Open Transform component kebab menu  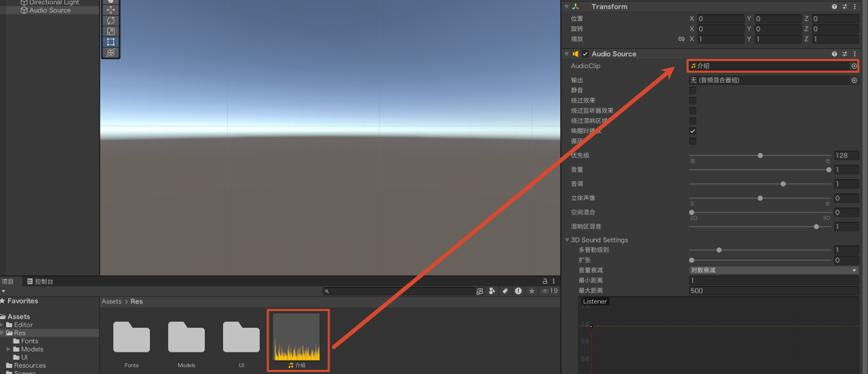pos(856,6)
